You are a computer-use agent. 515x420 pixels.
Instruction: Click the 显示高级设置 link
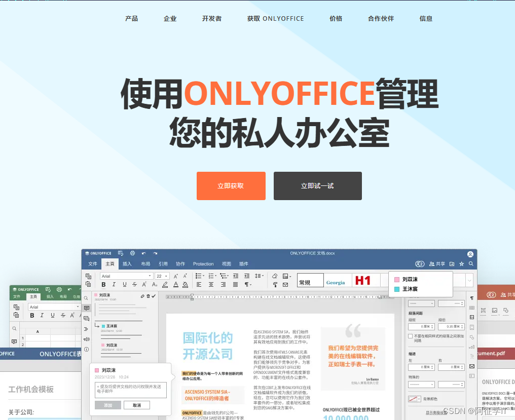click(436, 411)
